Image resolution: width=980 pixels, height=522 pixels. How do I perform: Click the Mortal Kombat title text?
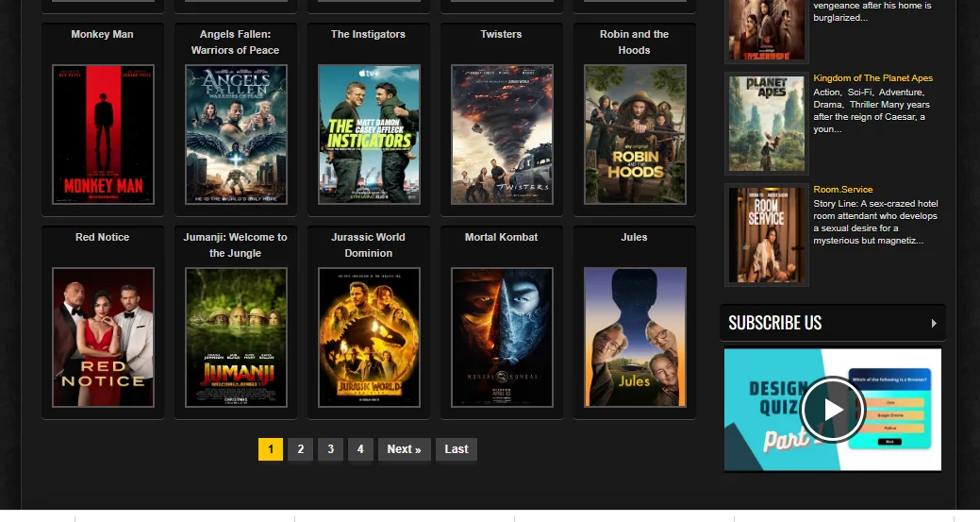tap(501, 237)
